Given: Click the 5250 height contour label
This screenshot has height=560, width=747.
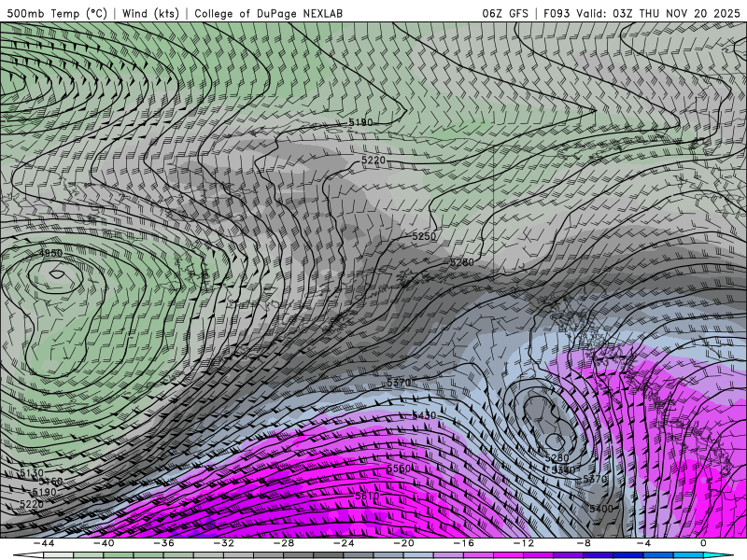Looking at the screenshot, I should pyautogui.click(x=424, y=236).
